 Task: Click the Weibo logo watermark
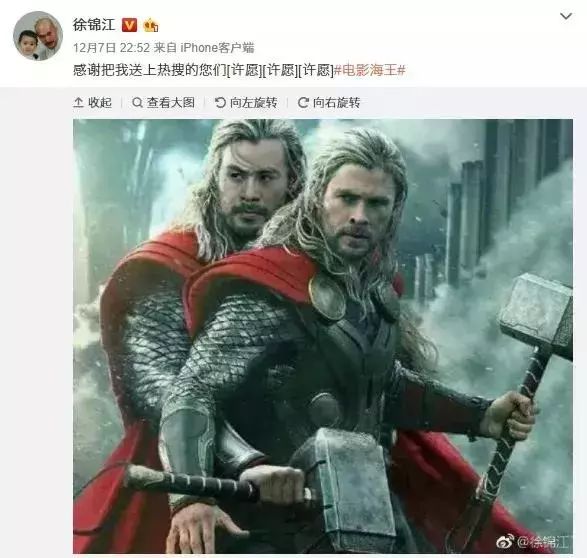click(505, 541)
